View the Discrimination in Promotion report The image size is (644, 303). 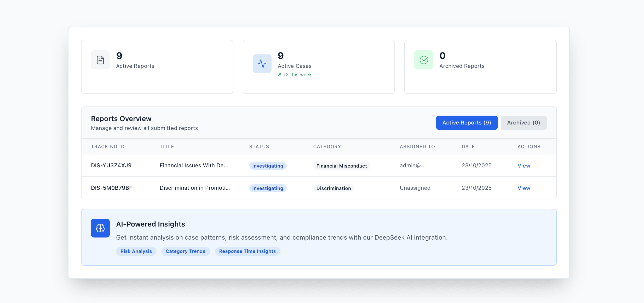pyautogui.click(x=524, y=188)
